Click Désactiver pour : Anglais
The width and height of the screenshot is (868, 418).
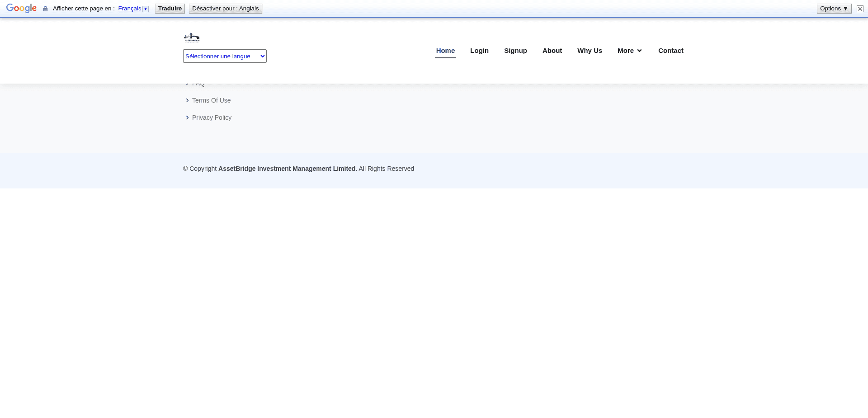click(x=226, y=8)
